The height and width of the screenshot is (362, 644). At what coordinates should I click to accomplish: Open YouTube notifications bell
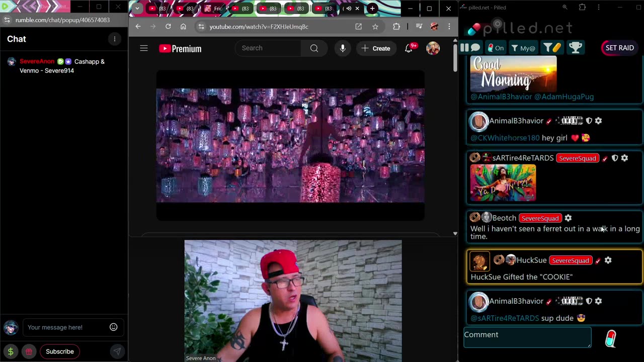[409, 48]
